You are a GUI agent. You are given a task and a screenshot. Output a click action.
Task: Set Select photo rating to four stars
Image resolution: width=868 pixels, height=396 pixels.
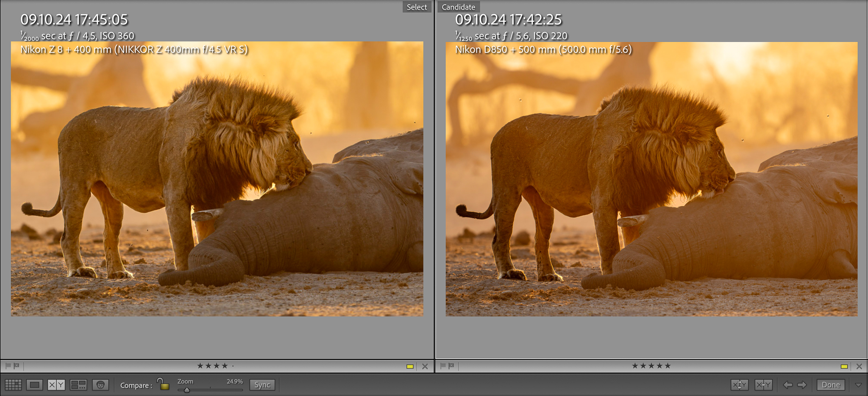(x=225, y=366)
